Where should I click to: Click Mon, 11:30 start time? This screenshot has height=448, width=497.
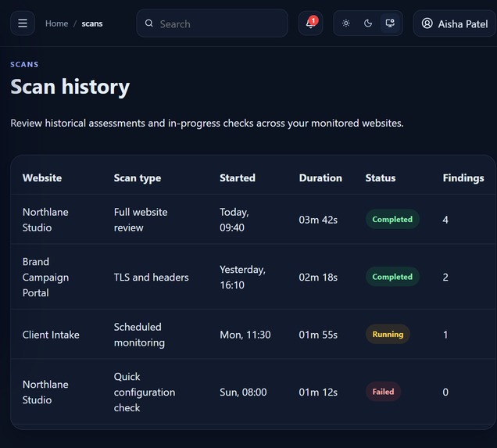245,335
